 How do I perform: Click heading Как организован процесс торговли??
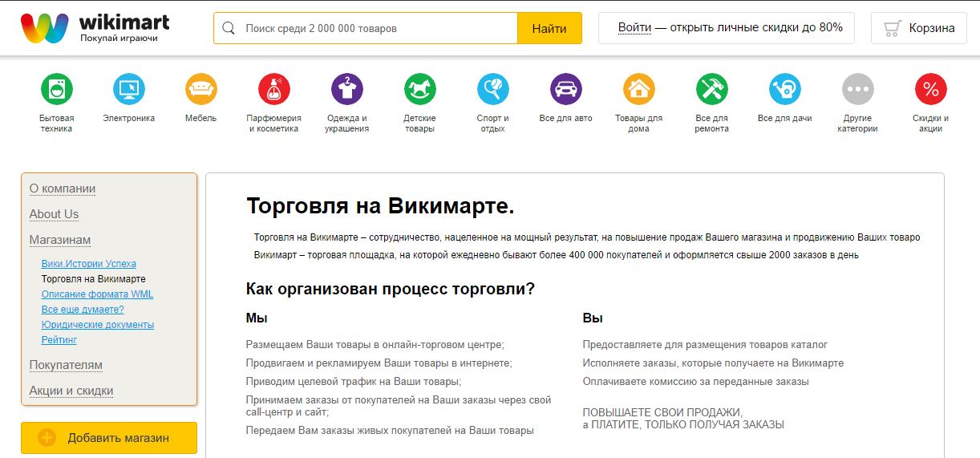point(391,289)
